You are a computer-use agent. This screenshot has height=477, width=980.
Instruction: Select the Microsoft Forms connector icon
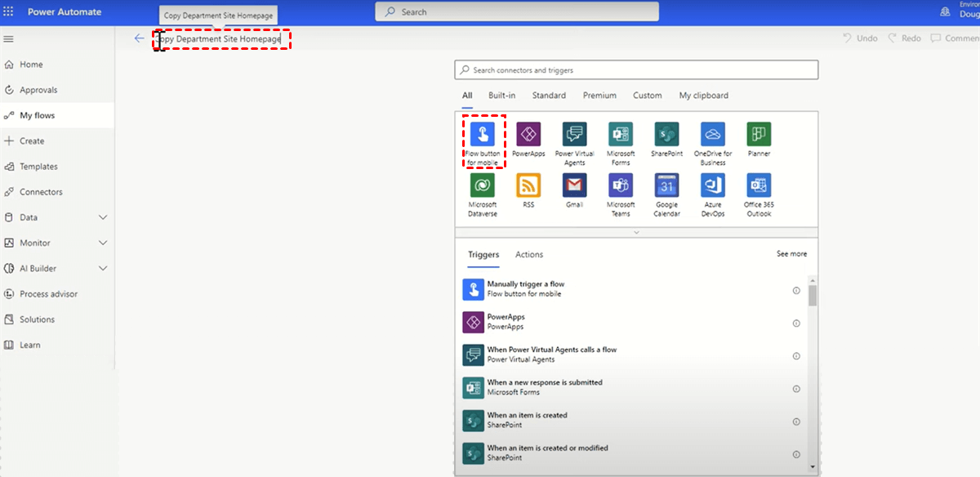621,135
